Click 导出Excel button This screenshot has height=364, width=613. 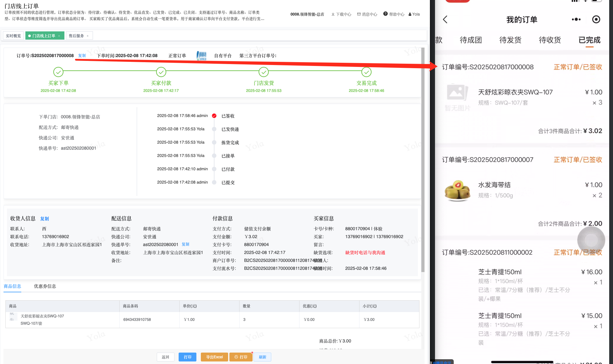[214, 357]
